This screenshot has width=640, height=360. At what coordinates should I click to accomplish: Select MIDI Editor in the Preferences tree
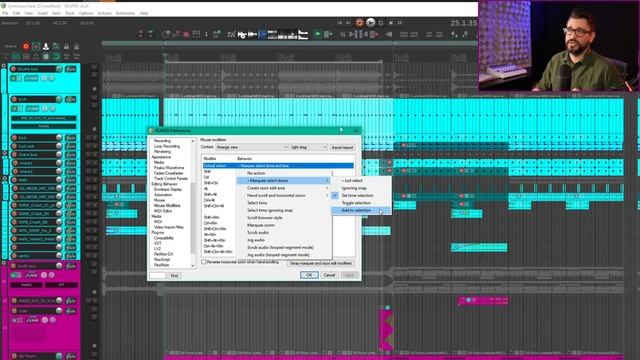[x=163, y=211]
